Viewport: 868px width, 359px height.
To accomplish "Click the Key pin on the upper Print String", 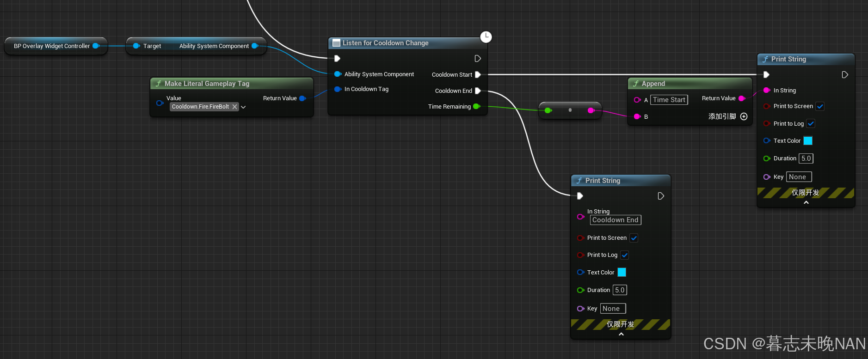I will (x=767, y=177).
